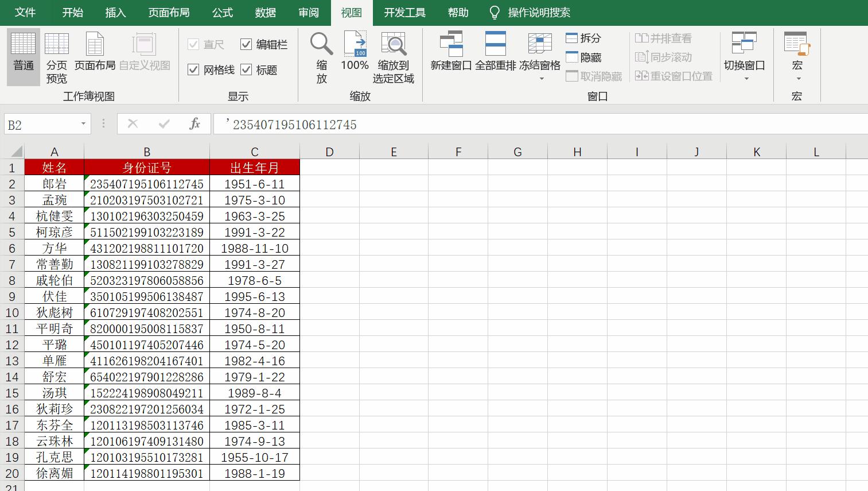Toggle the 编辑栏 formula bar checkbox
Viewport: 868px width, 491px height.
[x=247, y=44]
